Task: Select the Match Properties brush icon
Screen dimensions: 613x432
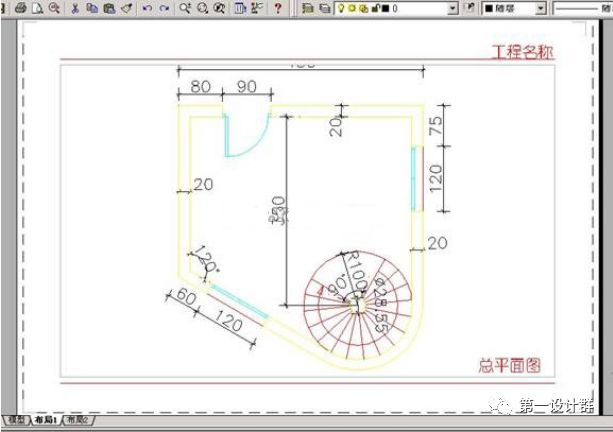Action: click(126, 8)
